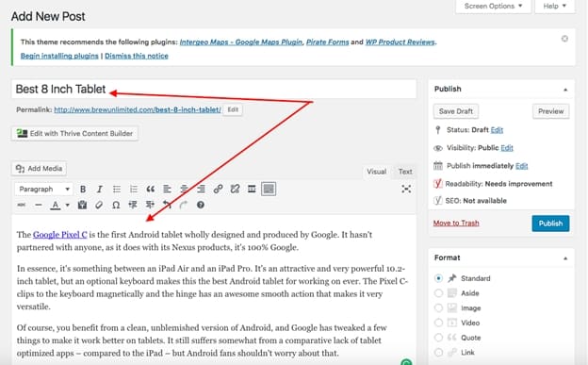Click the text color A icon
The image size is (588, 365).
[56, 205]
